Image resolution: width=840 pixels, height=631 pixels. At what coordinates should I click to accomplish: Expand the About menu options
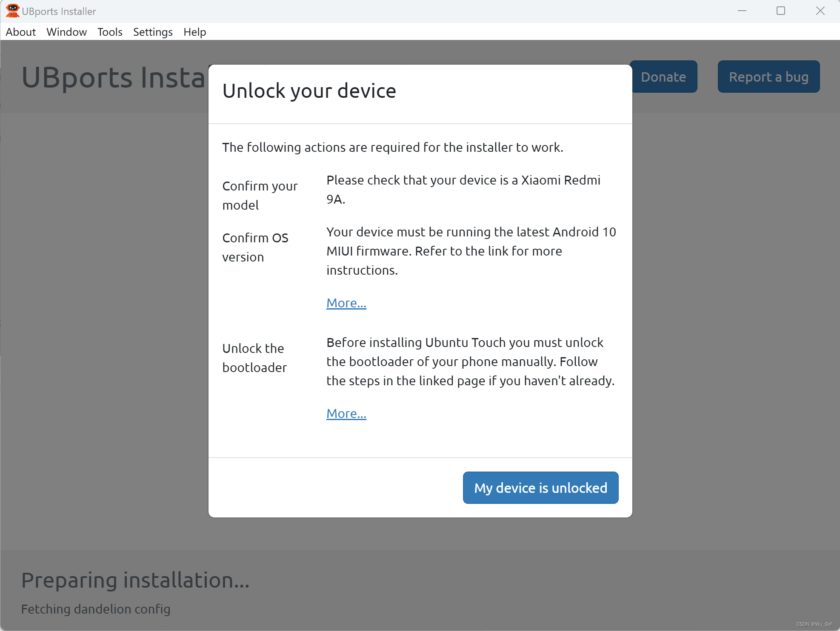point(20,31)
